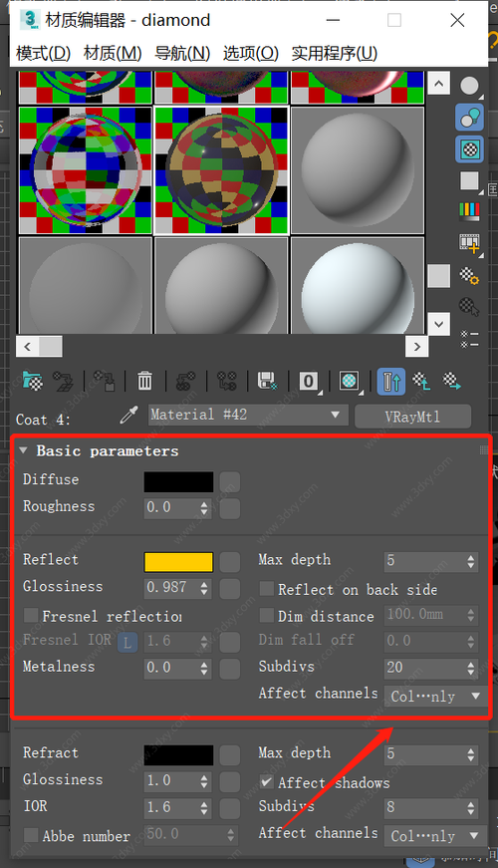
Task: Toggle Show Shaded Material in Viewport
Action: [350, 381]
